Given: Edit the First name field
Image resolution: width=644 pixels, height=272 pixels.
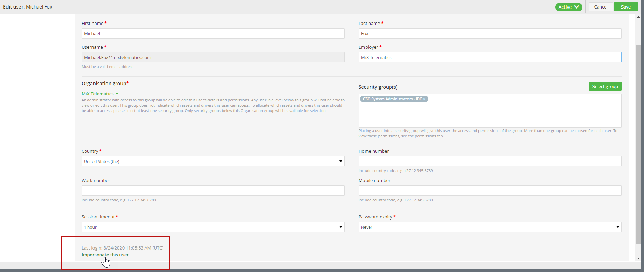Looking at the screenshot, I should click(213, 33).
